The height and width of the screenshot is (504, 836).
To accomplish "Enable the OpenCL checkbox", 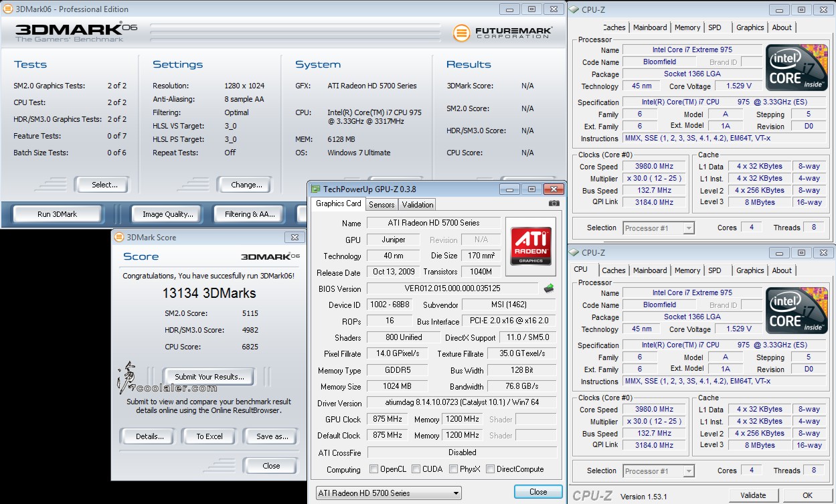I will pos(374,469).
